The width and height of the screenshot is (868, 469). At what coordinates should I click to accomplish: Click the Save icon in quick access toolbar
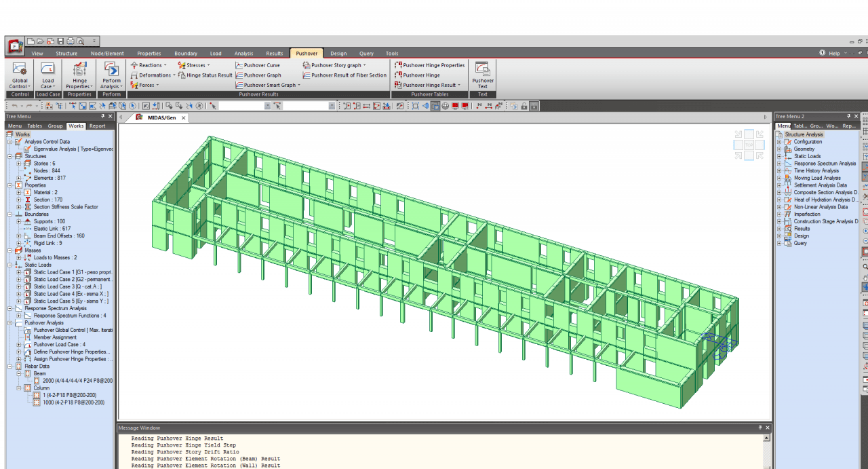(60, 41)
